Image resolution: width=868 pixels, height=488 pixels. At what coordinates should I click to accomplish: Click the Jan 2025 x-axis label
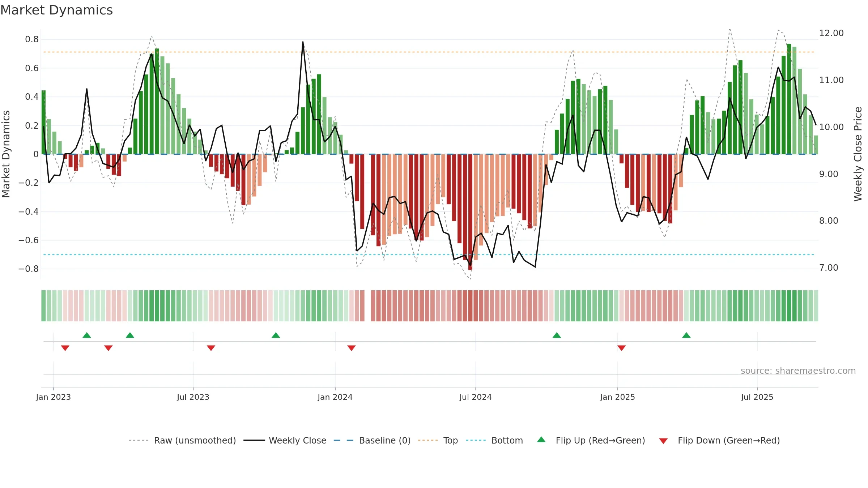(x=618, y=397)
